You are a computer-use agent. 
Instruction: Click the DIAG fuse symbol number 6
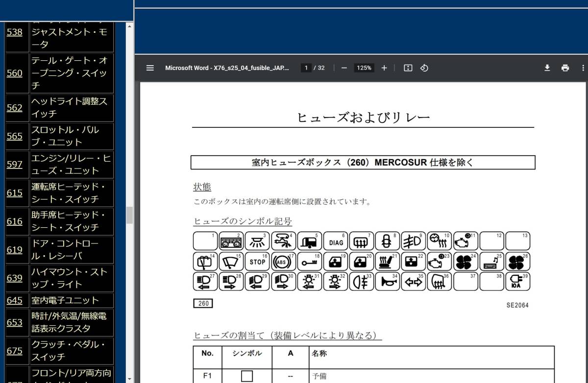click(x=336, y=241)
